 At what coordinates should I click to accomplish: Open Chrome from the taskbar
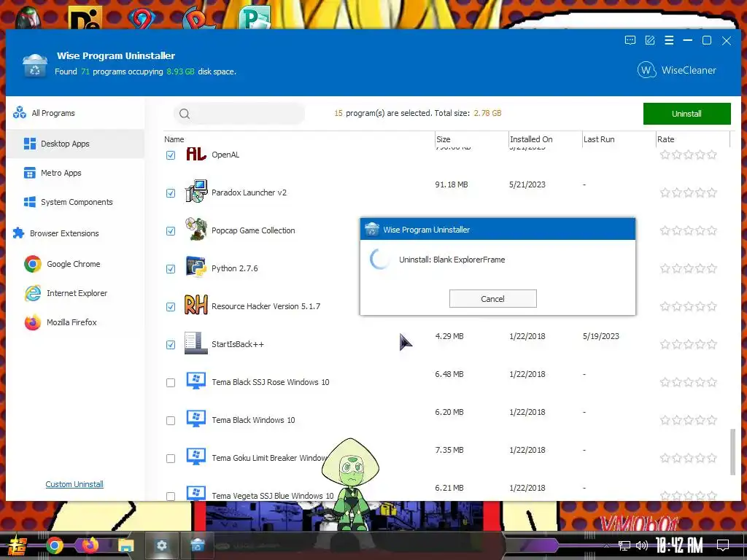55,545
